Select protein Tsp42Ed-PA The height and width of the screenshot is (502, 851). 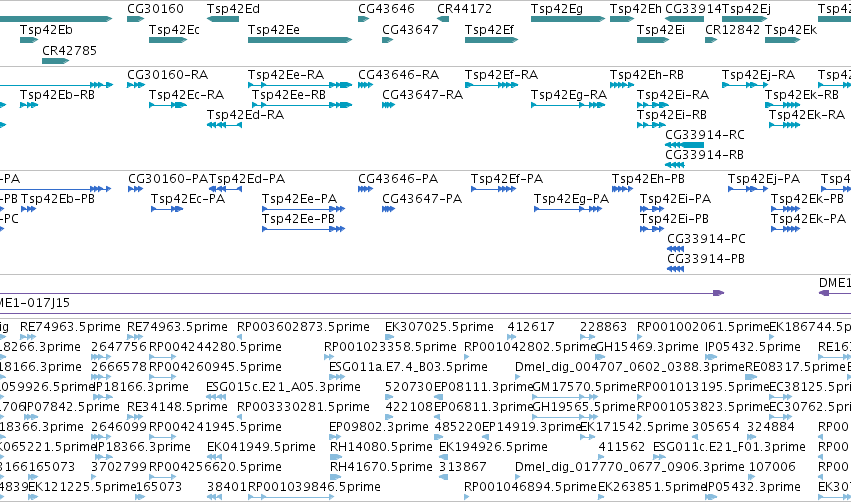247,179
